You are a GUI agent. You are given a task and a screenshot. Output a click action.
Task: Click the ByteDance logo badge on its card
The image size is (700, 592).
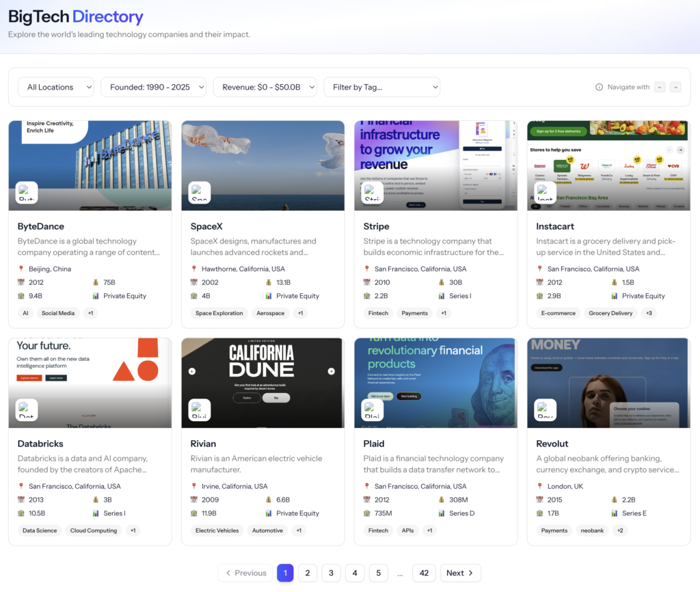tap(27, 193)
